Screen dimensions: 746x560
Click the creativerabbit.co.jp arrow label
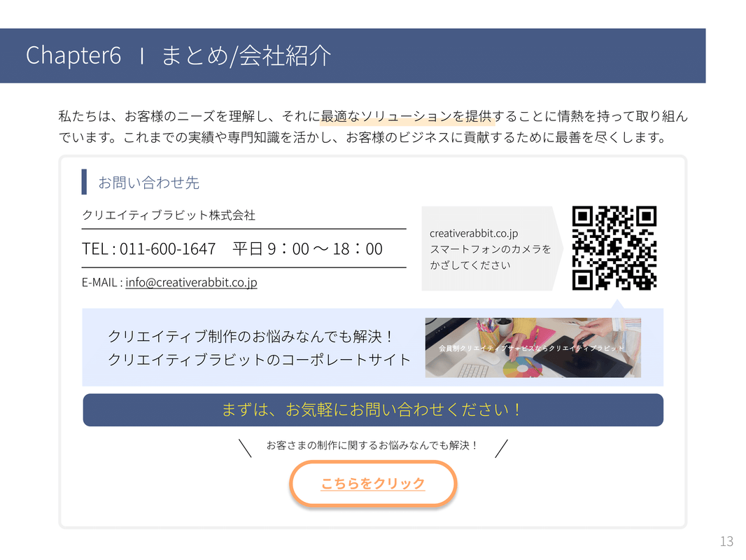pyautogui.click(x=474, y=233)
